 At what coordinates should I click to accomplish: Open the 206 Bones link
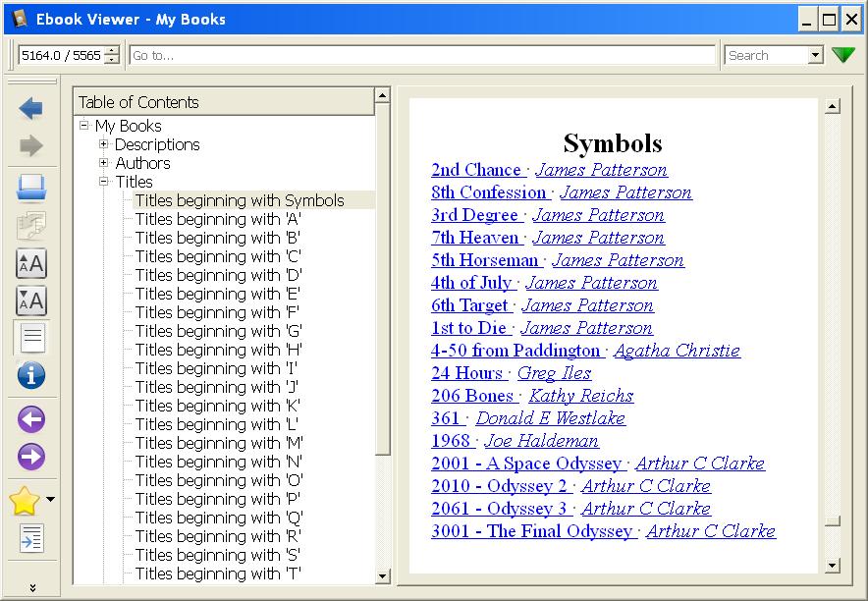click(472, 396)
